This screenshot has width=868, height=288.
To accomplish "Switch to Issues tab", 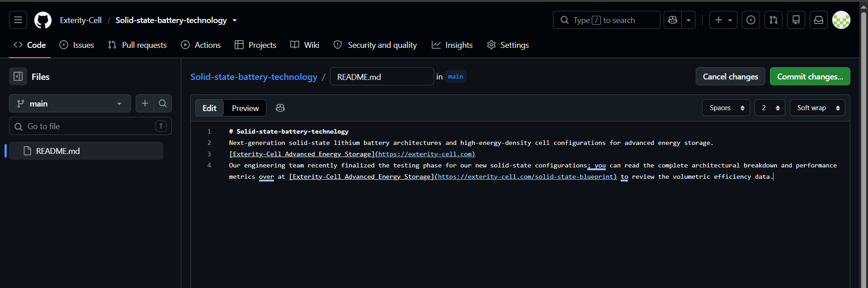I will pos(77,45).
